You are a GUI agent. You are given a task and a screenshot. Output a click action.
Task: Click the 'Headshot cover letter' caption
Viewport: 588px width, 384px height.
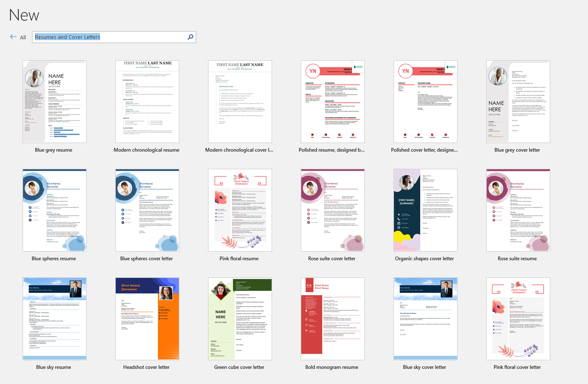(146, 367)
